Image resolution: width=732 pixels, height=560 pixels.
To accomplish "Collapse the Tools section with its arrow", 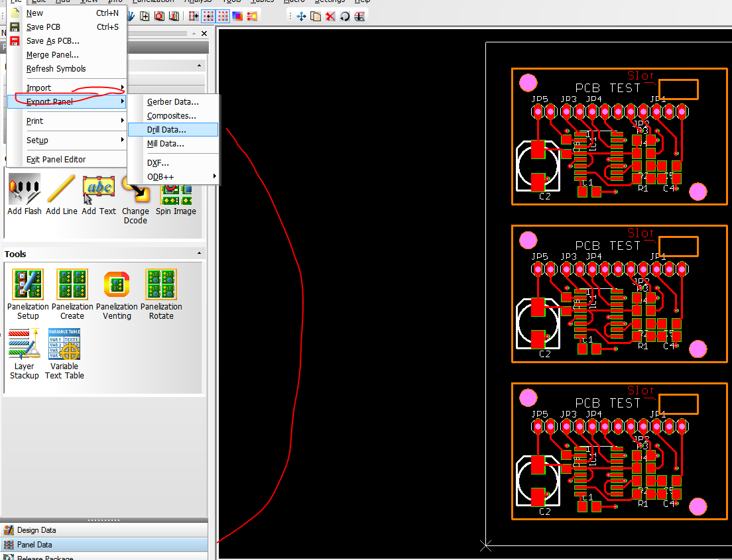I will [x=200, y=253].
